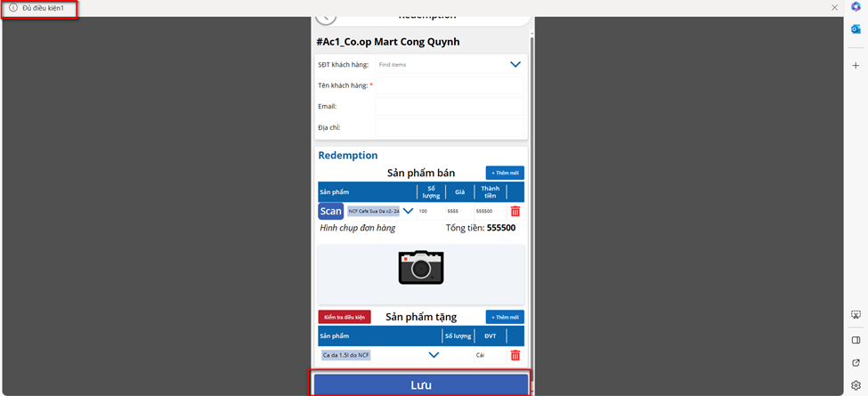The image size is (868, 396).
Task: Open the Ca da 1.5l do NCF dropdown
Action: click(x=434, y=355)
